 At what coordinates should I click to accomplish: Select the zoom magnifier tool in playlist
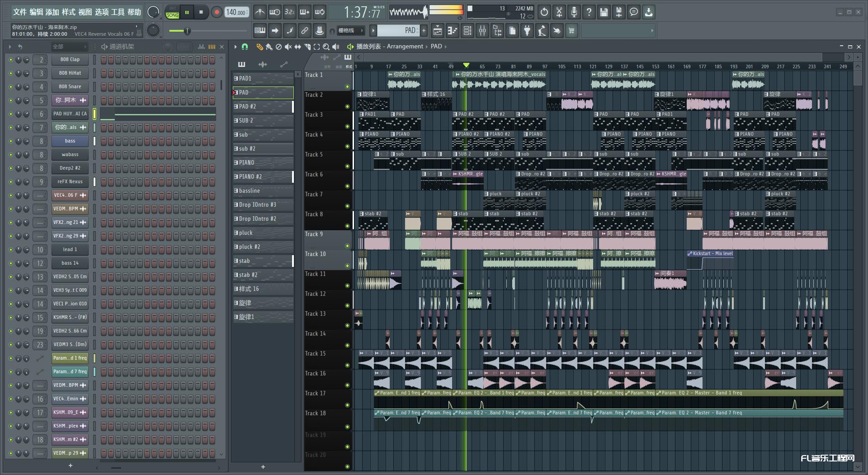tap(326, 47)
